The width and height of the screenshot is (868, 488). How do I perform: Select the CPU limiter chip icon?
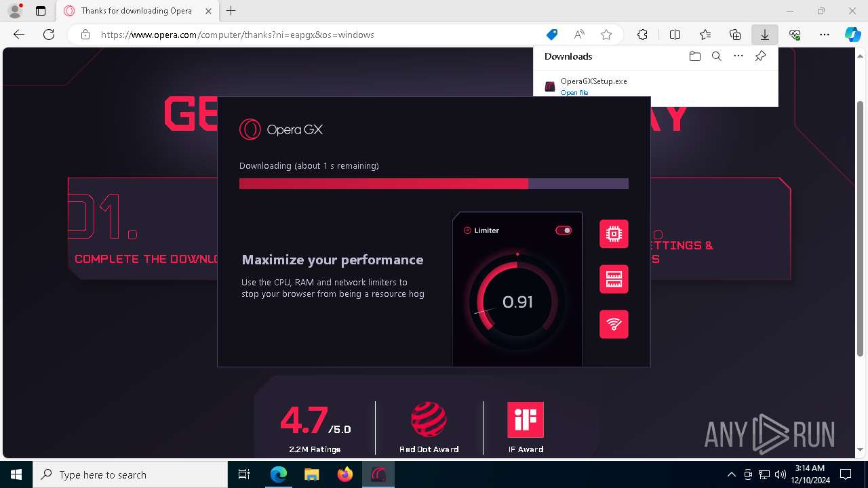614,234
